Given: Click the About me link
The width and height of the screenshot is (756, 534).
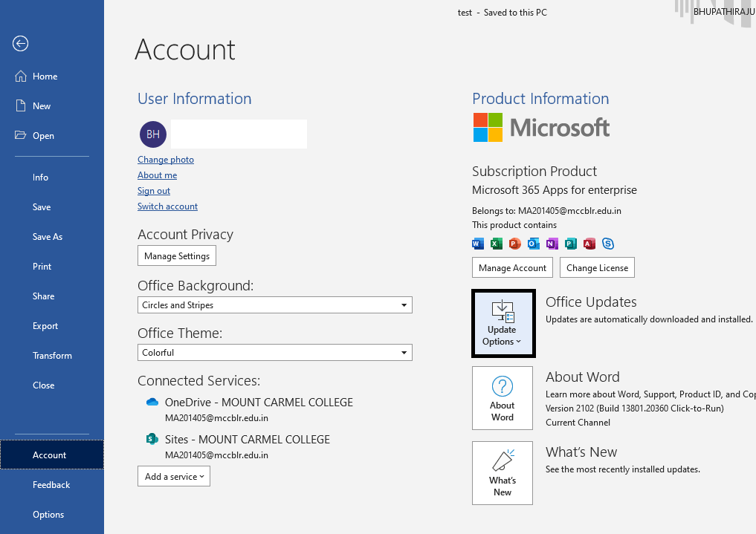Looking at the screenshot, I should (x=157, y=175).
